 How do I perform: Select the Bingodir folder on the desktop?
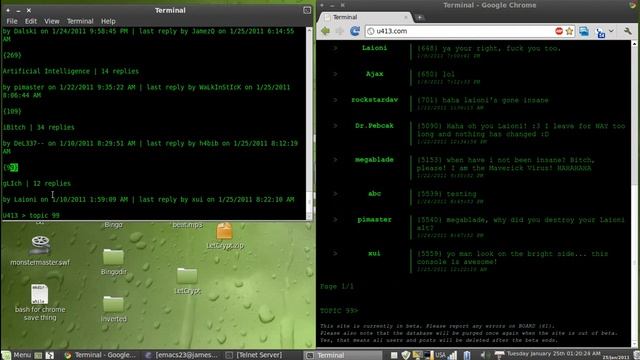pos(113,257)
